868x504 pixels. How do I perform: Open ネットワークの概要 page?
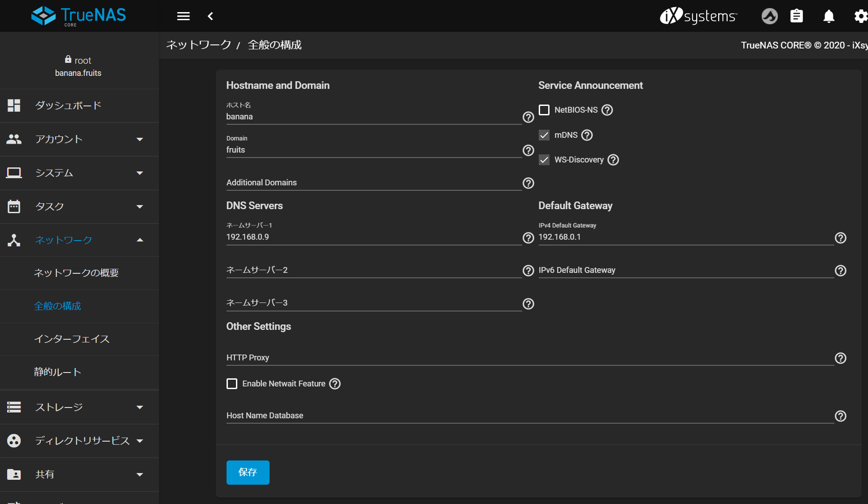(79, 273)
